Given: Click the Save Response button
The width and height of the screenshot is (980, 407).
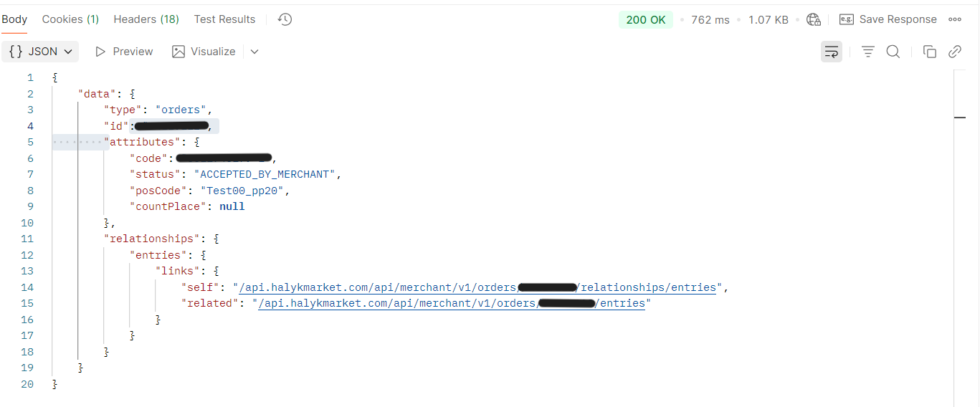Looking at the screenshot, I should pos(888,19).
